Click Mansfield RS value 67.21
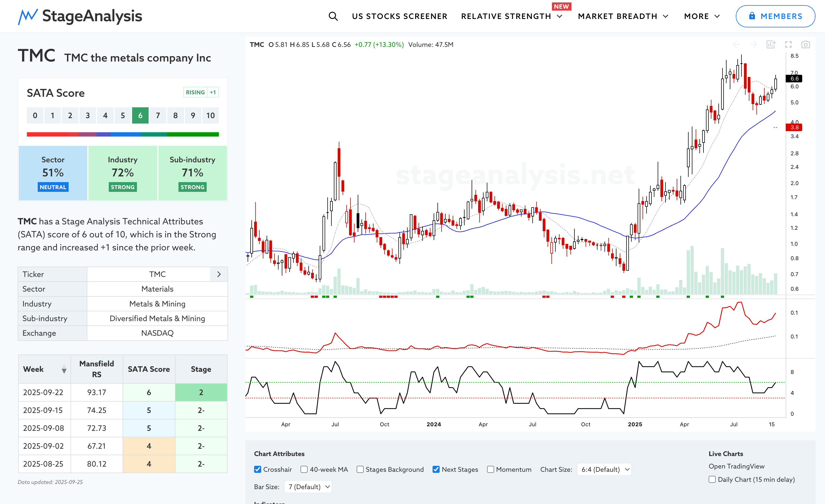 pos(97,446)
